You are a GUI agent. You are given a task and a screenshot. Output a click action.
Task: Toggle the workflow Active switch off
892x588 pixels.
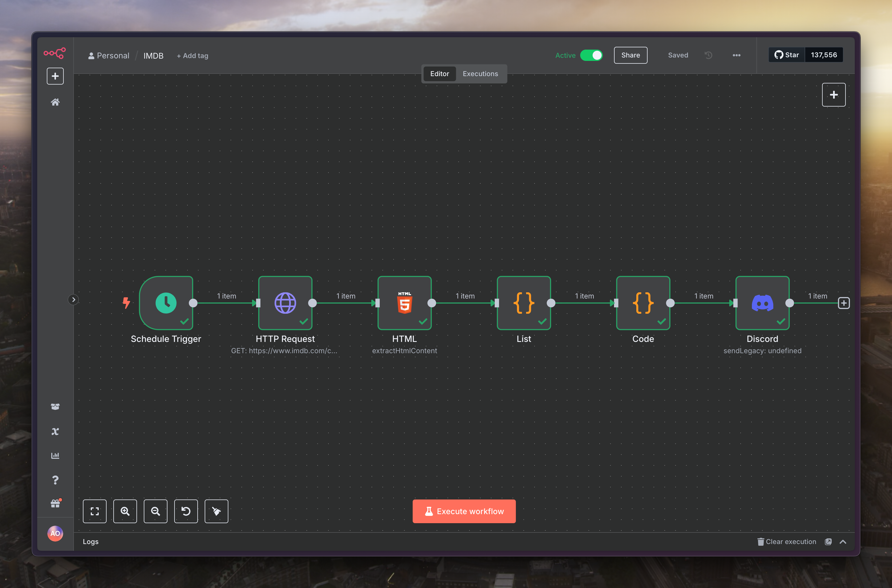click(x=591, y=55)
